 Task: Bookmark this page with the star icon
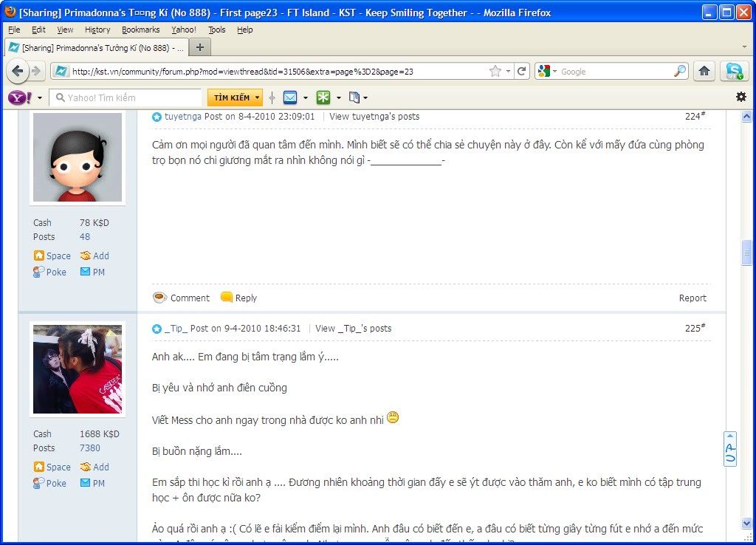click(x=495, y=72)
